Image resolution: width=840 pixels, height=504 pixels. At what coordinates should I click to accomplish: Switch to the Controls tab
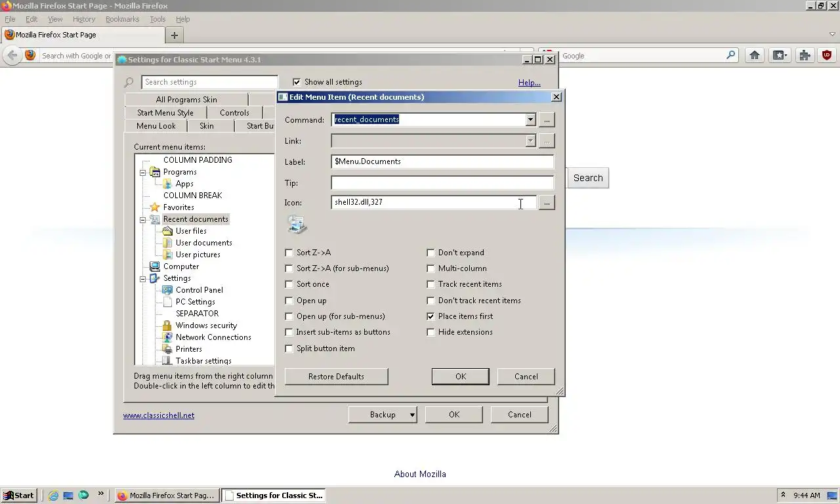coord(234,113)
